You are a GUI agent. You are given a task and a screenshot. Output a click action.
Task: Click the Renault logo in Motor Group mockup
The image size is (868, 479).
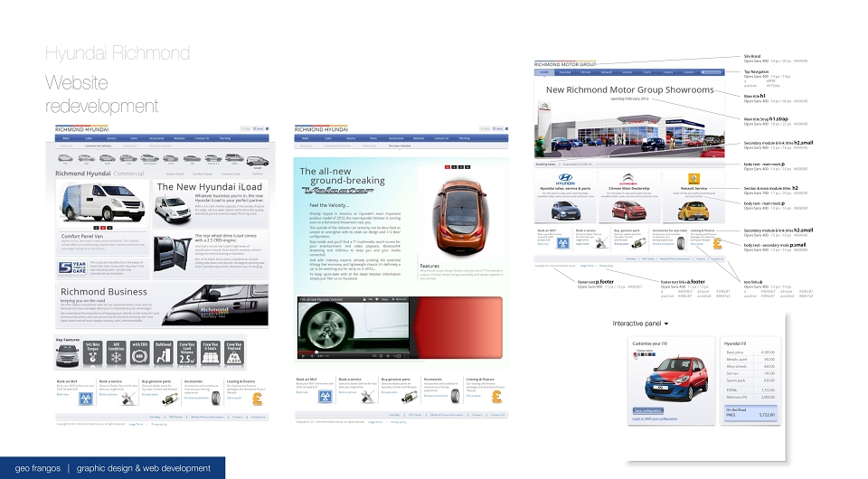tap(693, 179)
